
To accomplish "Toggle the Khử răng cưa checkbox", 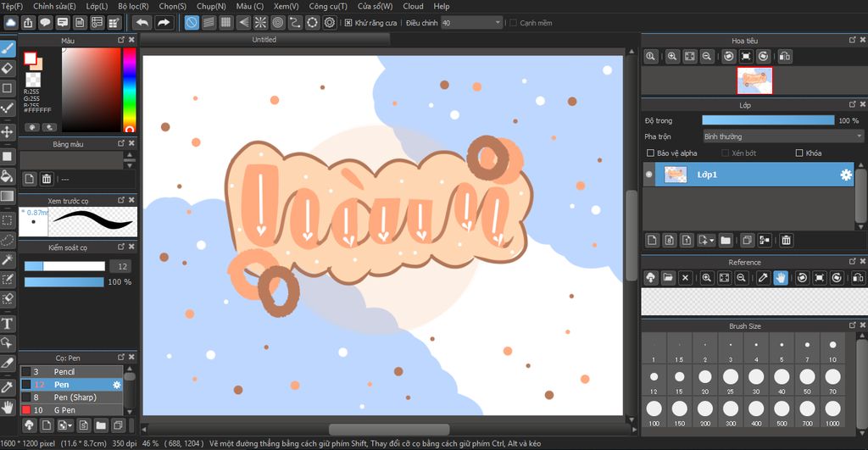I will [x=348, y=23].
